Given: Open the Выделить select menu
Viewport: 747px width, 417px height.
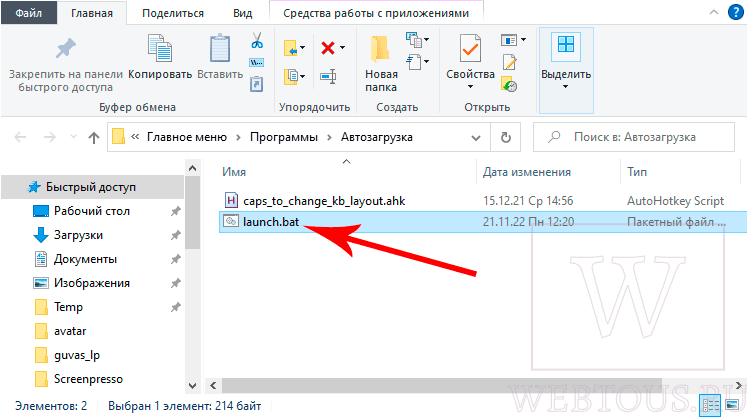Looking at the screenshot, I should [x=566, y=70].
